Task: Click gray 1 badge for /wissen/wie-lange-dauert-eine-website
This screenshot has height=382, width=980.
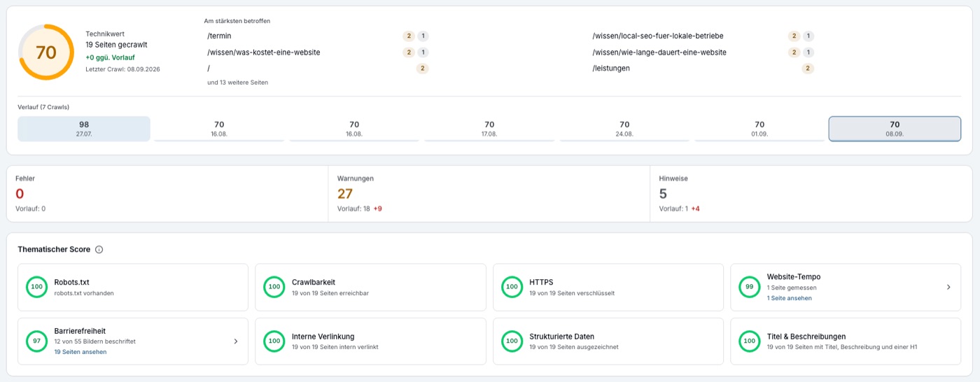Action: tap(808, 52)
